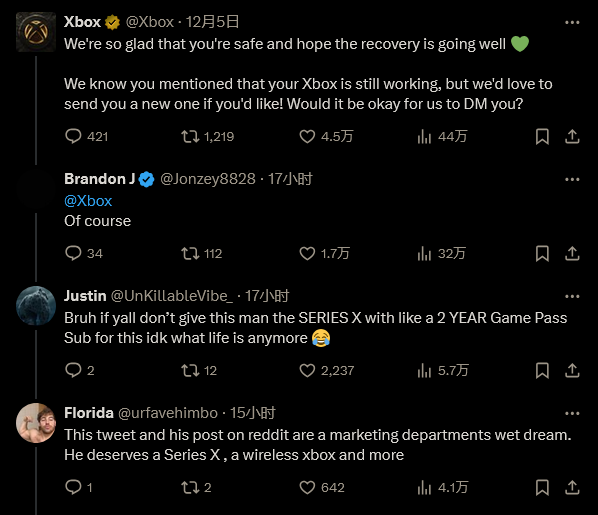Like the Xbox tweet about recovery
The image size is (598, 515).
tap(307, 136)
